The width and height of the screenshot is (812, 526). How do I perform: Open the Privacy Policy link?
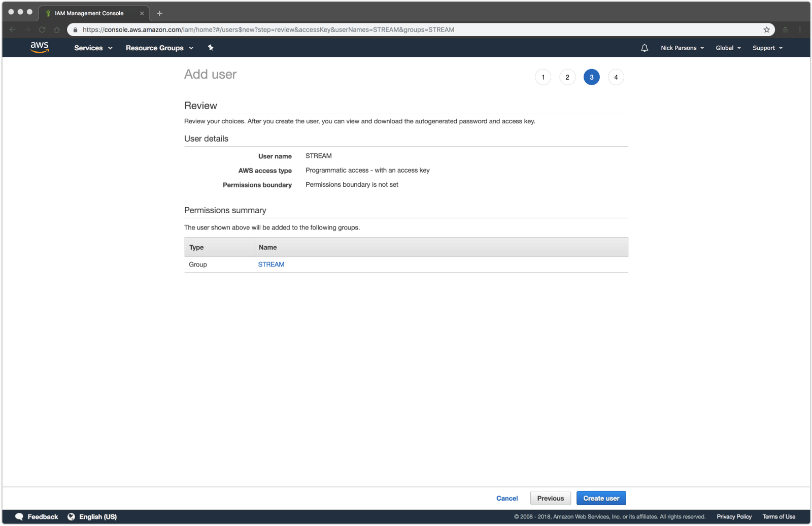coord(734,517)
